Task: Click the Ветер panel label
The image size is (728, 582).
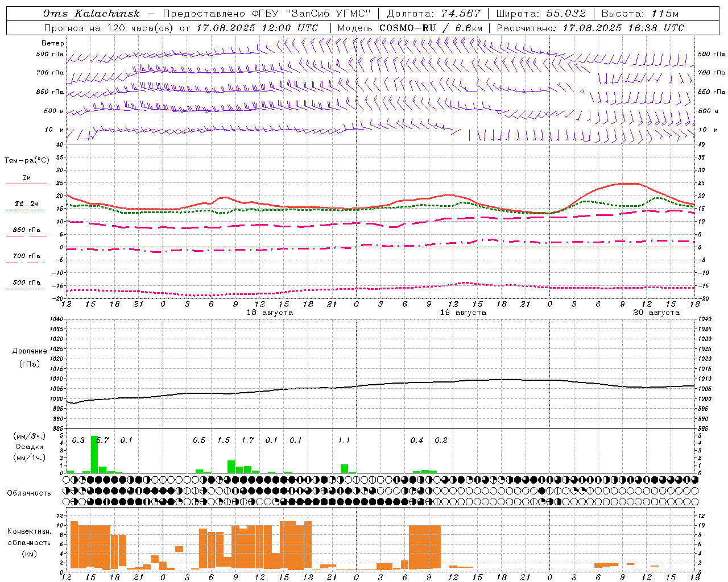Action: [53, 43]
